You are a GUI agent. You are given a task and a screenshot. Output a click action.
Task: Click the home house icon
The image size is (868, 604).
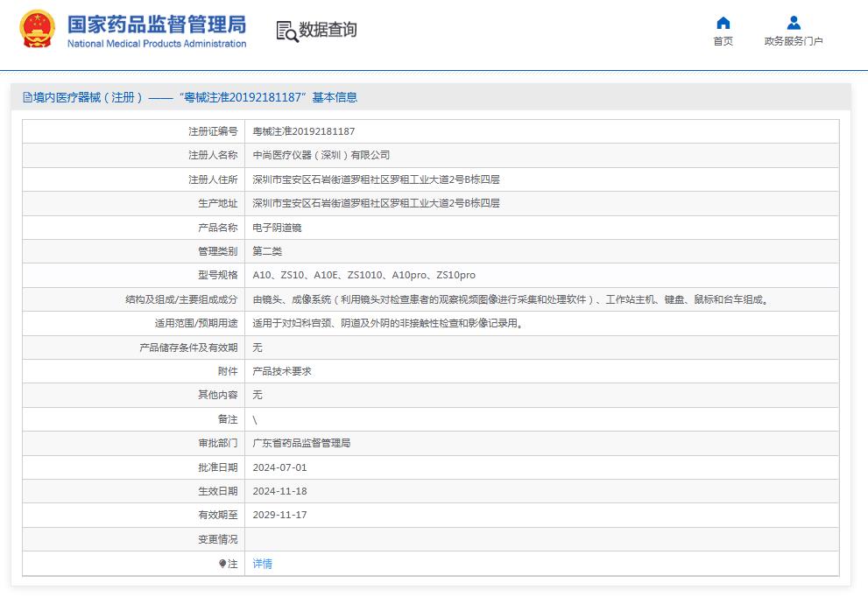tap(723, 23)
